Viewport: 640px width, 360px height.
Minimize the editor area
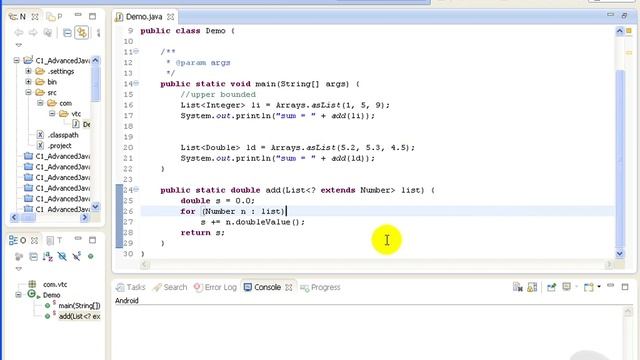pos(610,15)
